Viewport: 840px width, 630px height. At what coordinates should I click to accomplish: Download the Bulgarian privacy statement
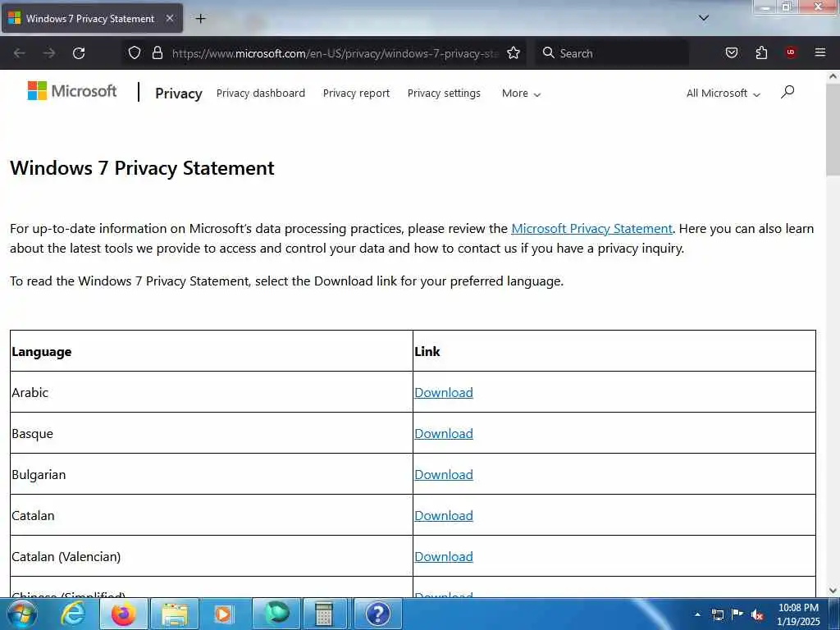coord(444,475)
